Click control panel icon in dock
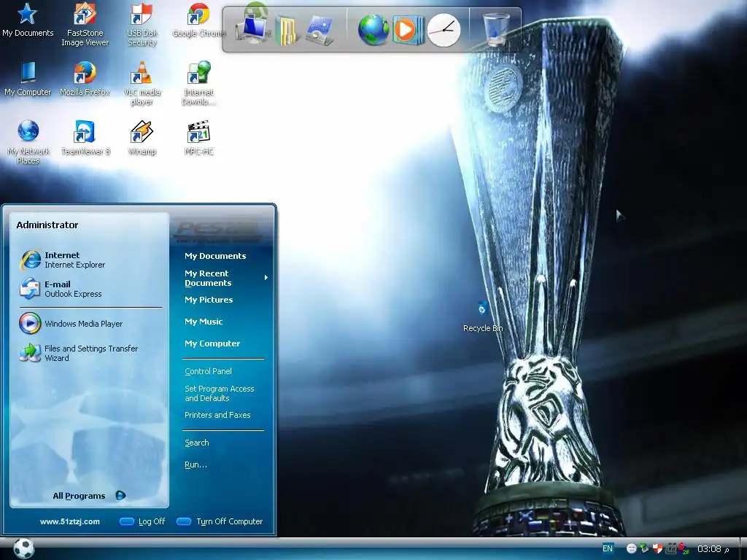Screen dimensions: 747x560 click(x=320, y=30)
